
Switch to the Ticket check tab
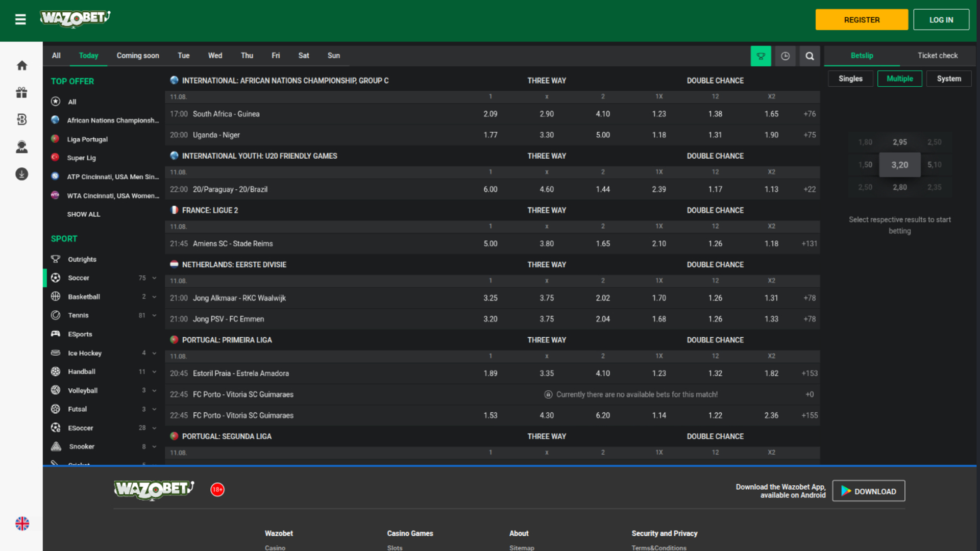[937, 56]
